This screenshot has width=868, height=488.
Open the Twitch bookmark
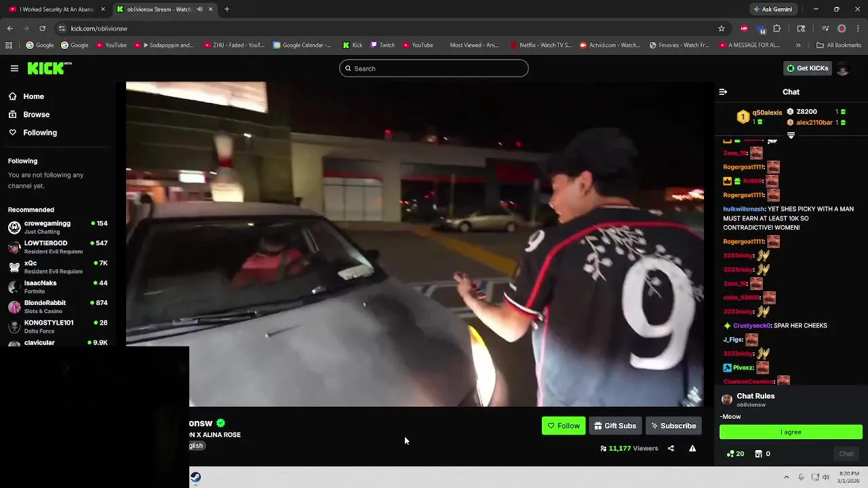pos(382,45)
